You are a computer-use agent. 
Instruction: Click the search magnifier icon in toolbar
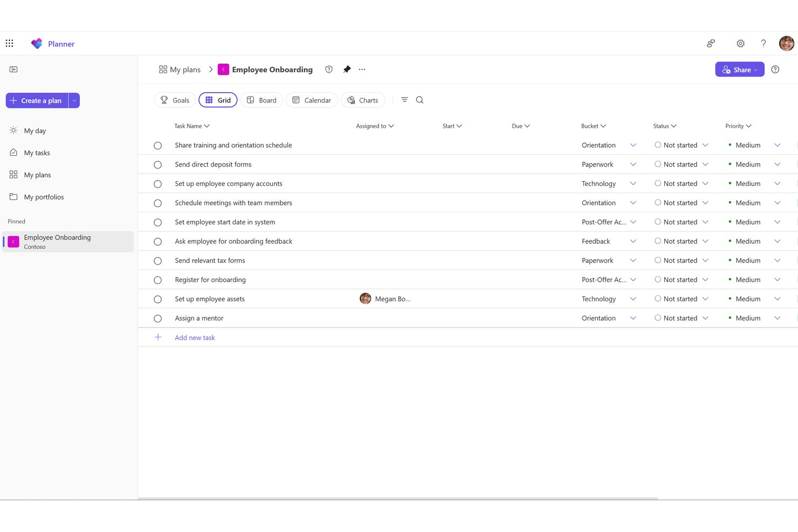tap(419, 100)
